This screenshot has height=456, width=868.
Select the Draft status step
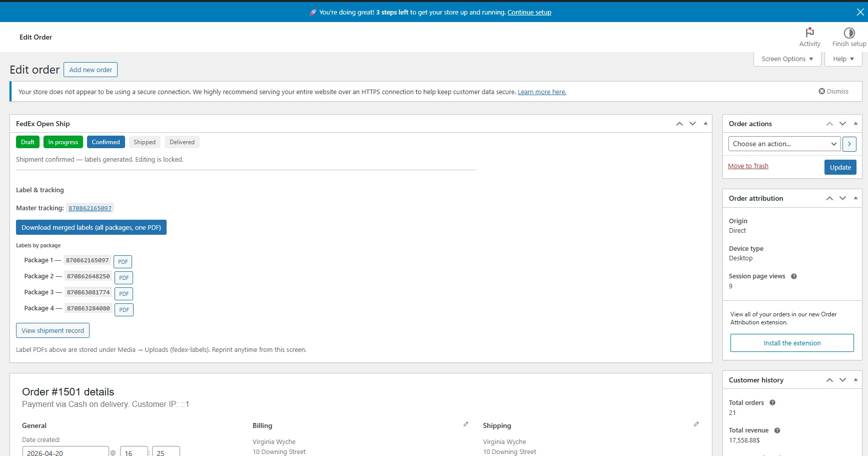[x=28, y=142]
